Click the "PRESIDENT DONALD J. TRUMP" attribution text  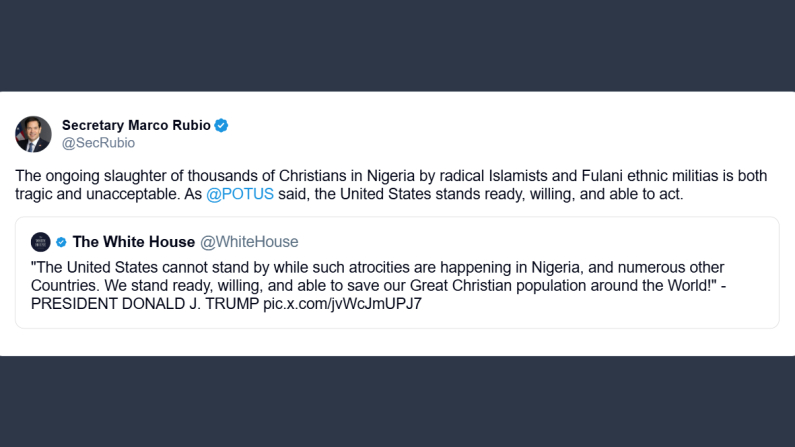[145, 303]
